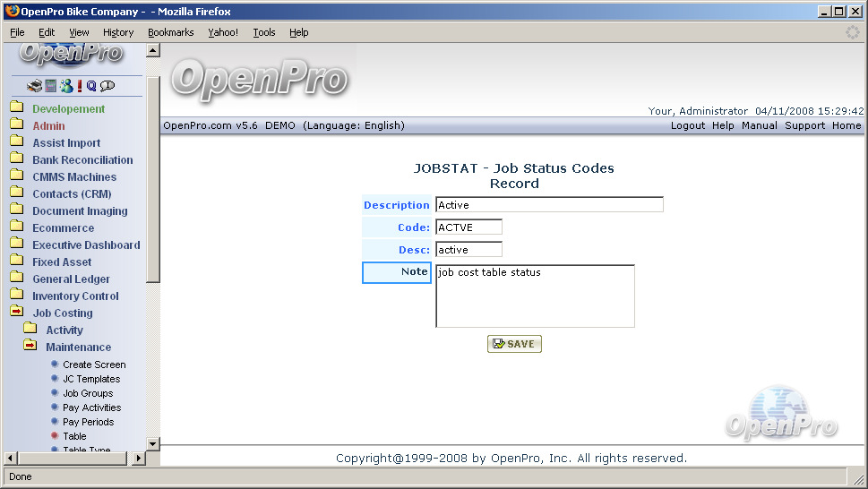Open the calculator icon in sidebar

51,86
